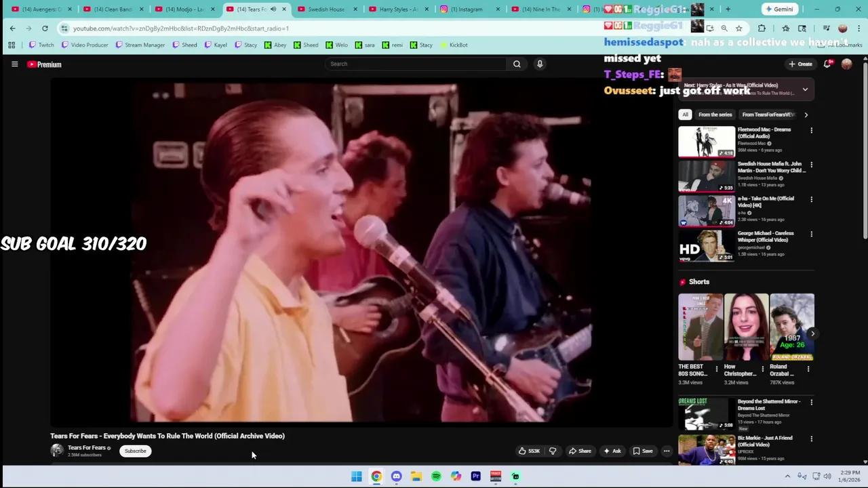This screenshot has width=868, height=488.
Task: Open the YouTube hamburger guide menu
Action: [x=14, y=64]
